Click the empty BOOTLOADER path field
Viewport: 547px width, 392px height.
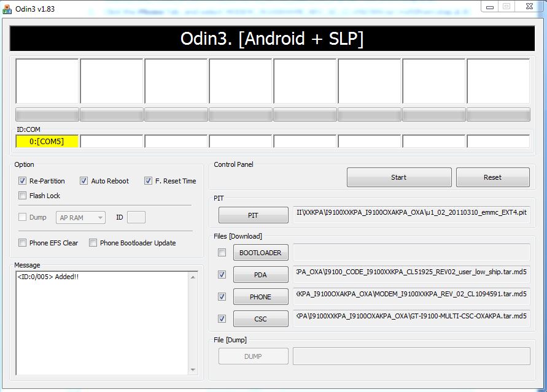pyautogui.click(x=411, y=252)
